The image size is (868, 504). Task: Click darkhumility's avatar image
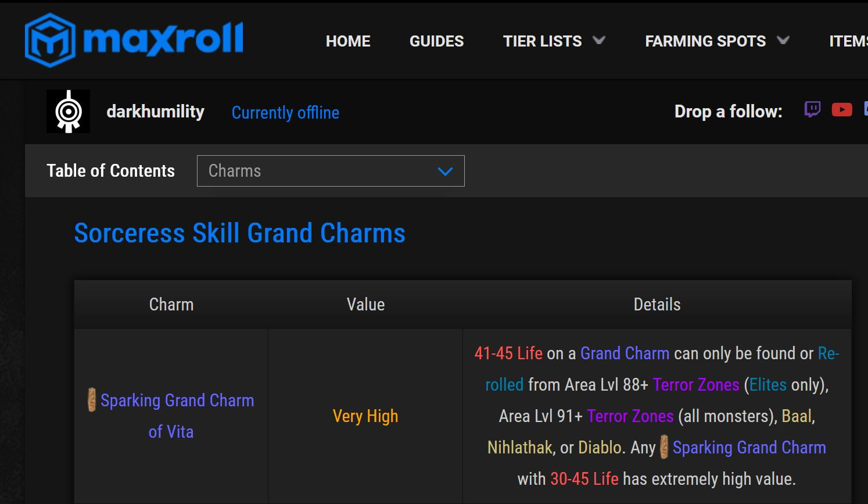tap(69, 112)
